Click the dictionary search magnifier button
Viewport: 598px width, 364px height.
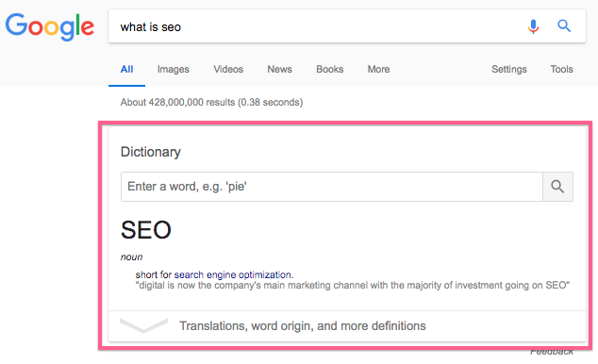click(557, 187)
